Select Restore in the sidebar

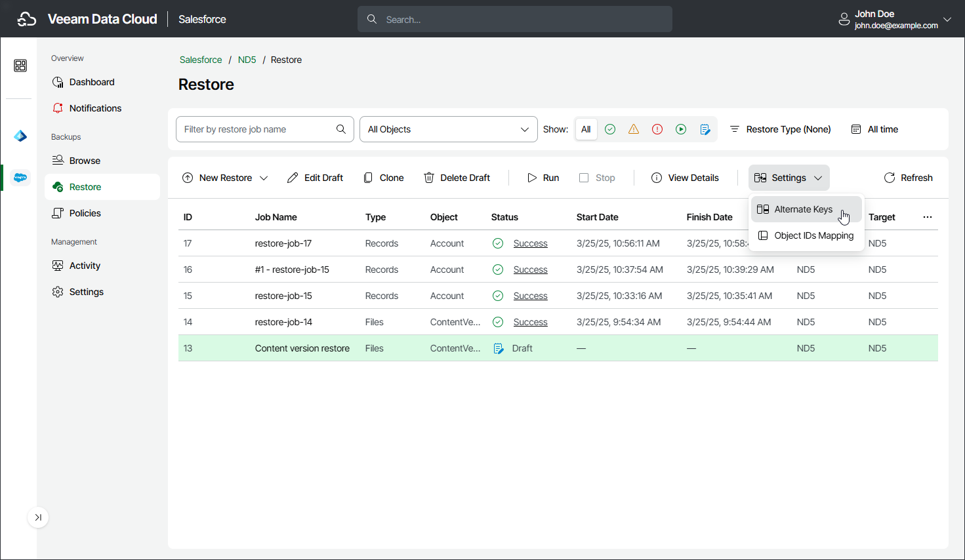pyautogui.click(x=102, y=187)
